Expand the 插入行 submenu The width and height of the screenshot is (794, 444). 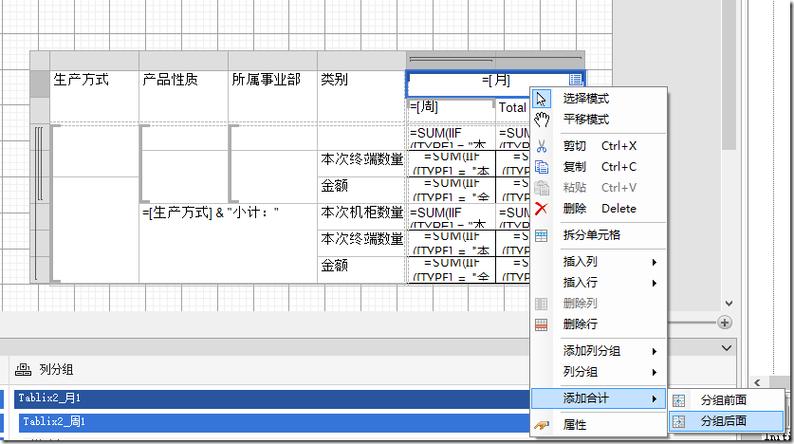click(599, 282)
